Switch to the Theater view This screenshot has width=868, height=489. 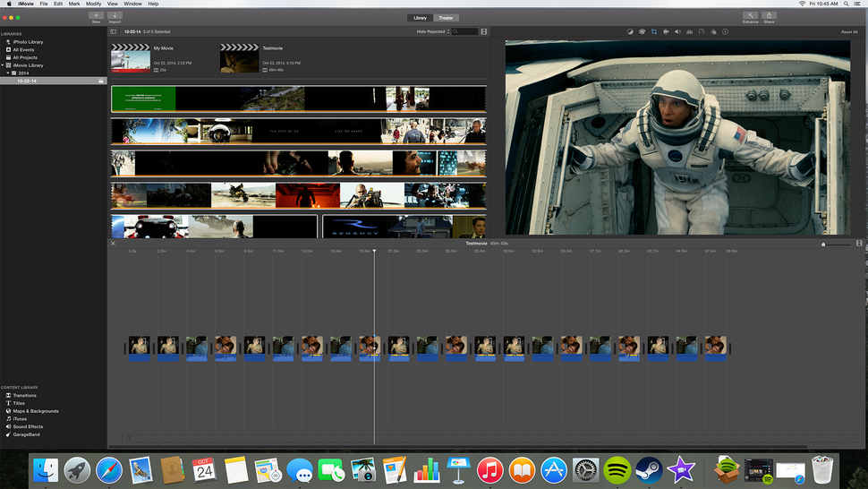pos(447,18)
